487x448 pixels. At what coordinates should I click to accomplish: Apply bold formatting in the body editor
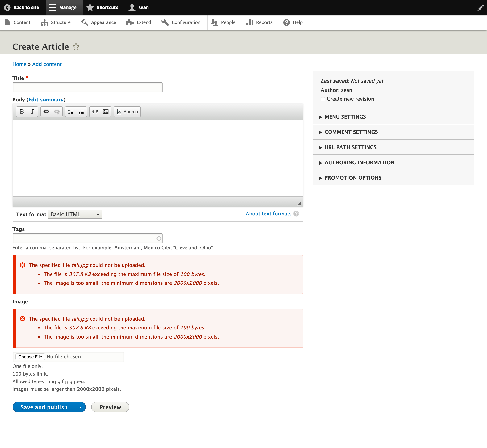coord(22,112)
